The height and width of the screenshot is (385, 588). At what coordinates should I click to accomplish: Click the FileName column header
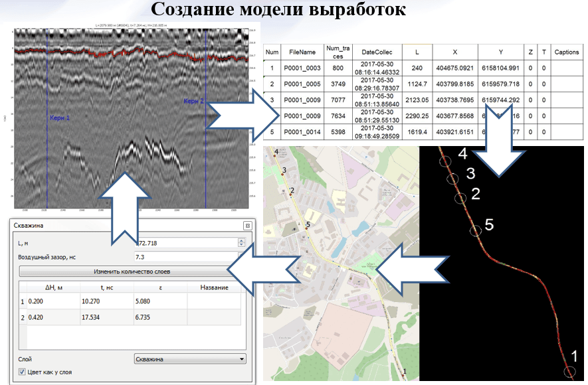point(302,52)
